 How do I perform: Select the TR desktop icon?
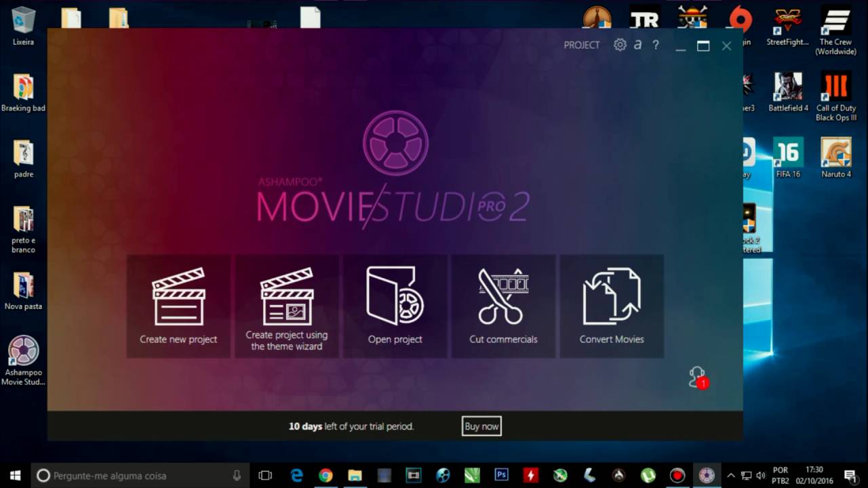(x=644, y=18)
